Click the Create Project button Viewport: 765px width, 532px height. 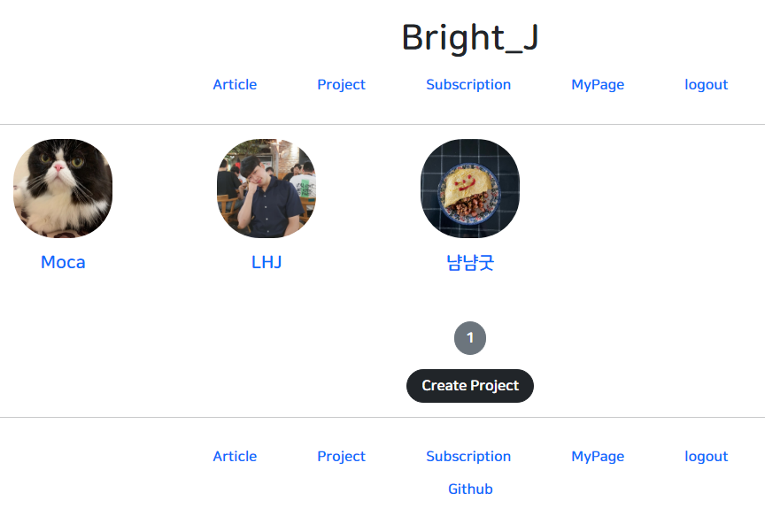[x=469, y=386]
